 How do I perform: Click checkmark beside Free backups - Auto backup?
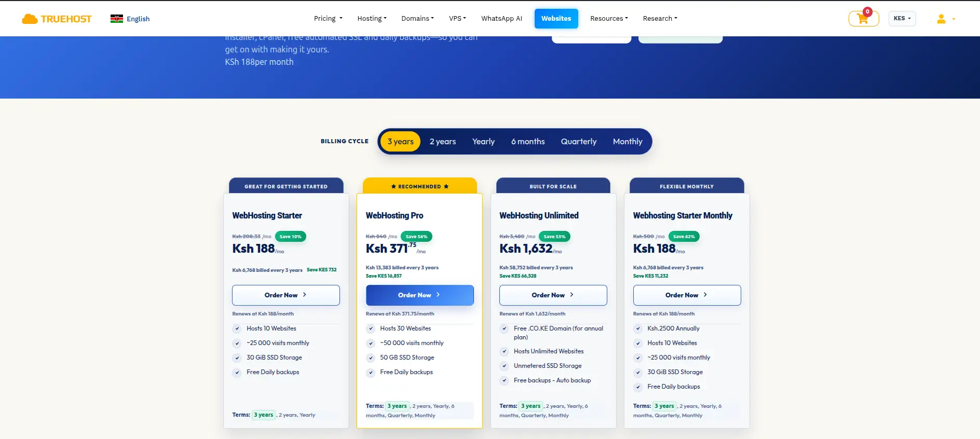tap(504, 380)
